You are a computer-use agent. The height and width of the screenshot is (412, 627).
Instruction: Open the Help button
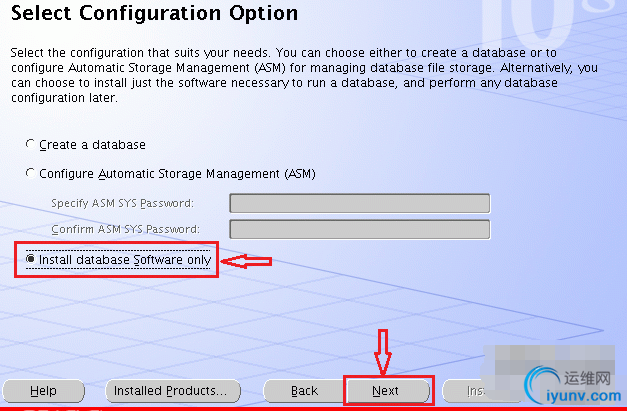pyautogui.click(x=43, y=391)
